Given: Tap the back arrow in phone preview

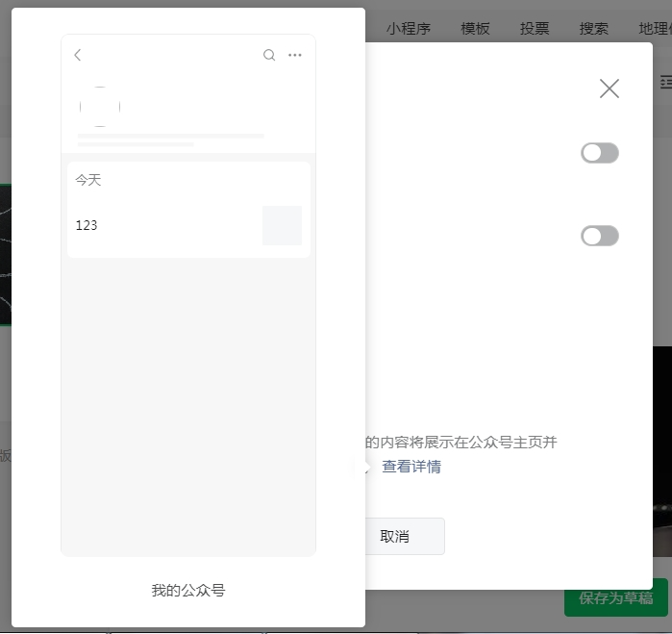Looking at the screenshot, I should 78,55.
